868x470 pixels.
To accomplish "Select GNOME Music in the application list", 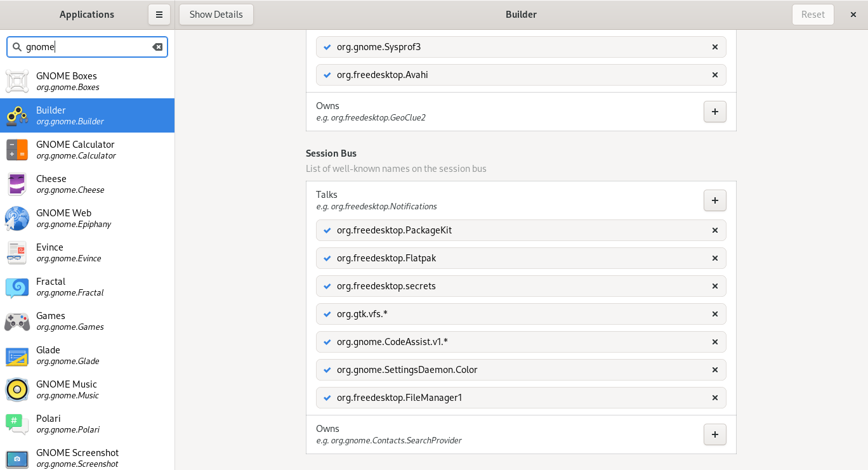I will 88,389.
